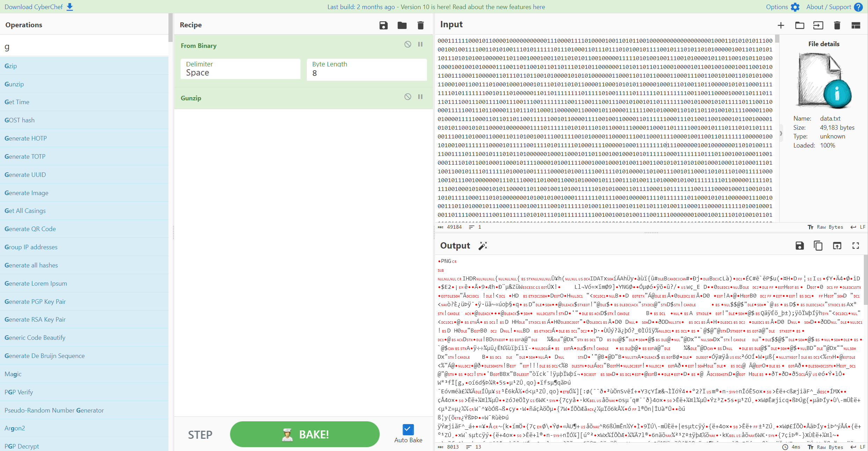Image resolution: width=868 pixels, height=451 pixels.
Task: Clear input with trash icon
Action: tap(837, 25)
